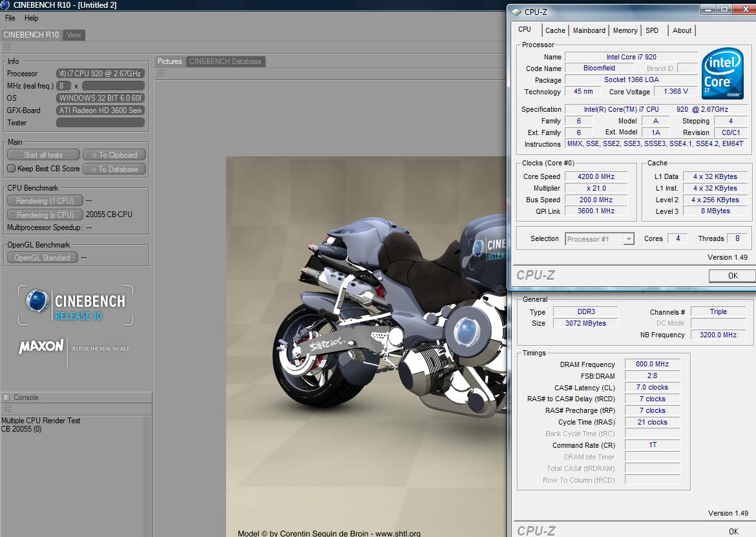Click the CAS# Latency 7.0 clocks value
The width and height of the screenshot is (756, 537).
click(652, 387)
